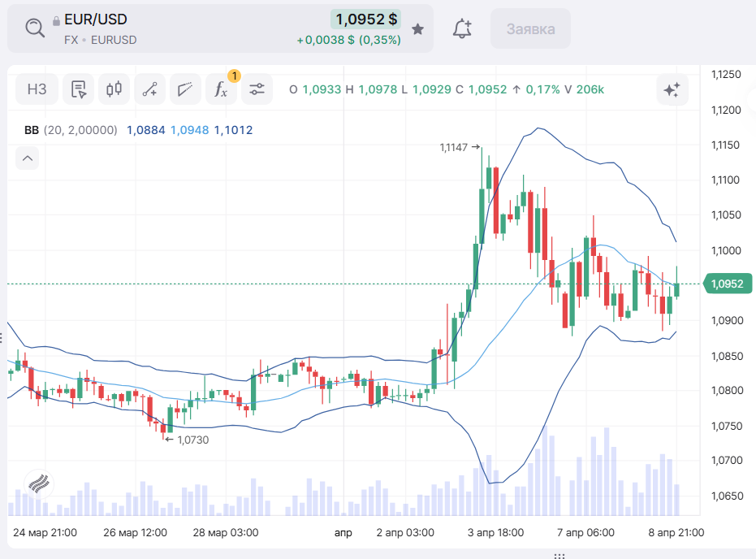Screen dimensions: 756x559
Task: Click the 1,0952 $ price badge
Action: [x=366, y=19]
